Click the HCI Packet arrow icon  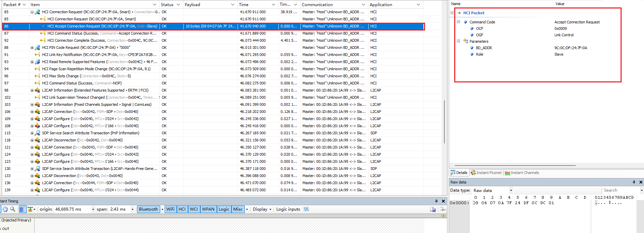tap(459, 13)
